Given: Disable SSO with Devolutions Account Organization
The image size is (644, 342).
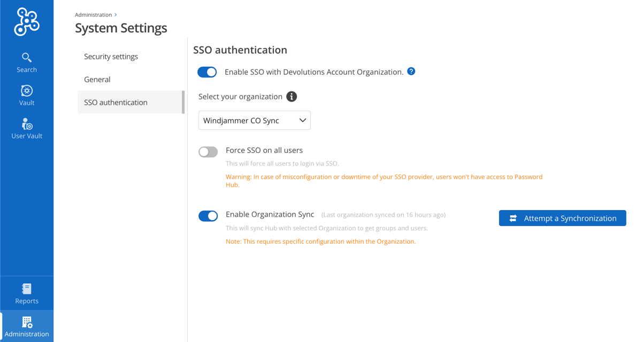Looking at the screenshot, I should click(207, 72).
